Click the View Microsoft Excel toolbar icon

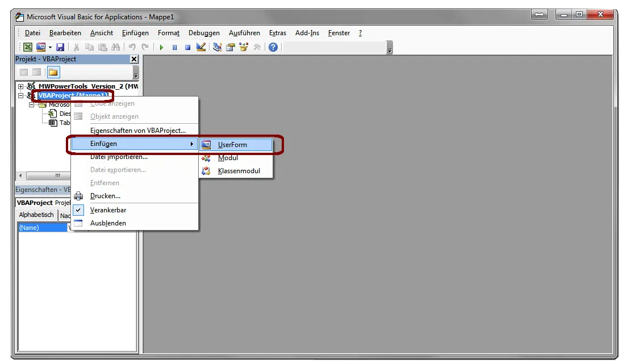pyautogui.click(x=28, y=47)
